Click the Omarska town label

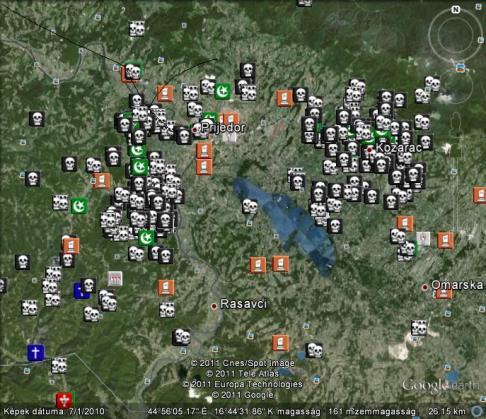coord(457,285)
